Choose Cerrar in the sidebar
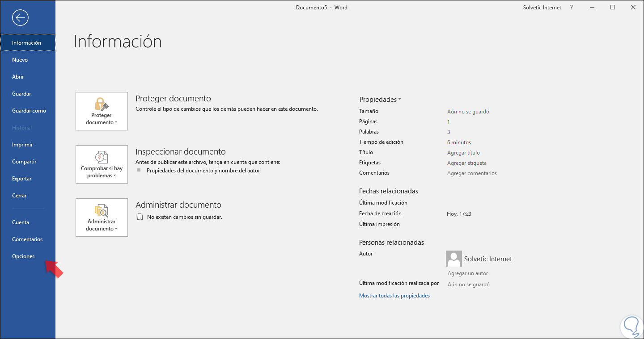 pos(28,196)
